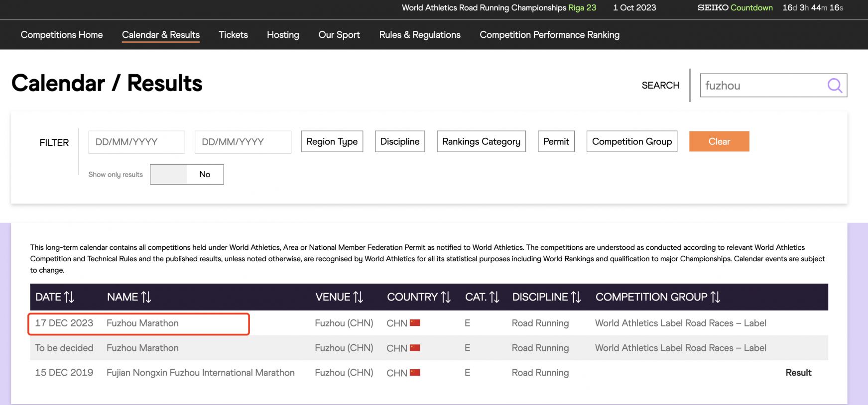This screenshot has width=868, height=405.
Task: Sort table by Date arrows icon
Action: tap(69, 297)
